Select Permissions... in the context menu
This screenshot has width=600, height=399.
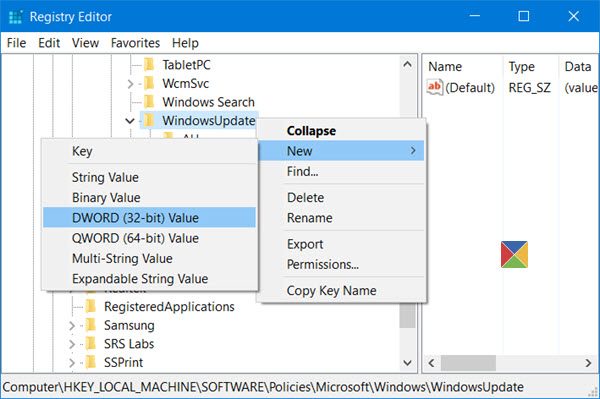click(323, 264)
